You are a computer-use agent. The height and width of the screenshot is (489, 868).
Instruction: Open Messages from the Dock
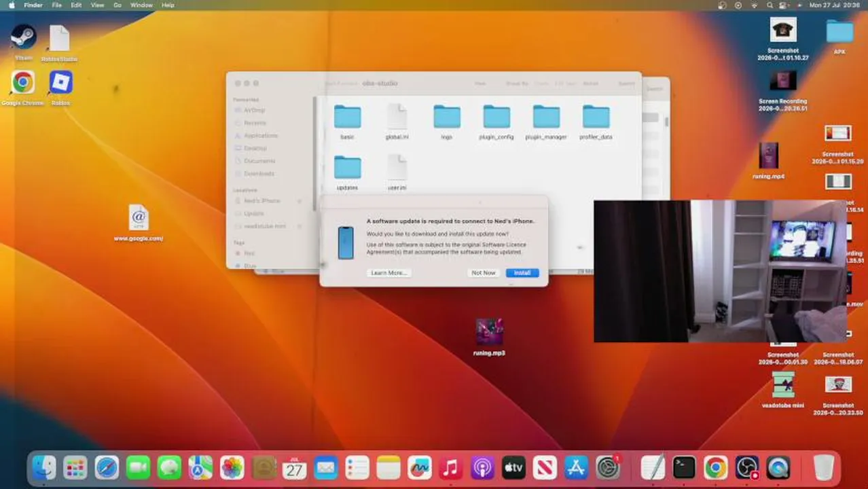(x=169, y=467)
